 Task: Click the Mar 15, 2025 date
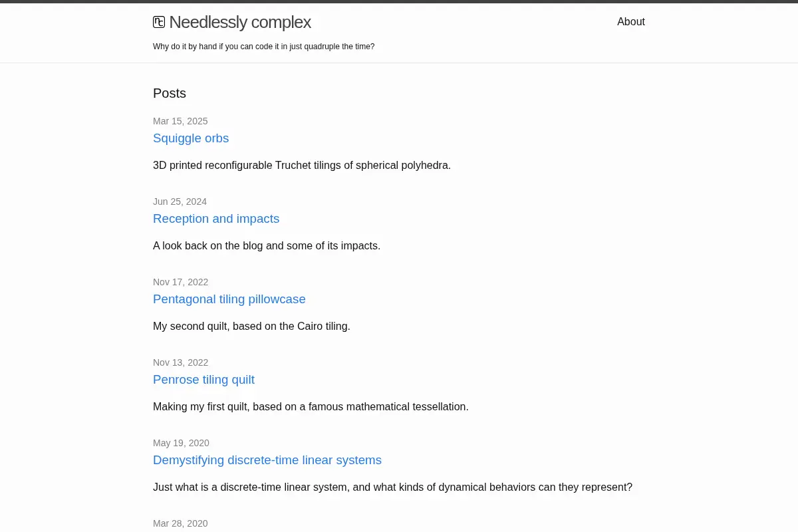point(180,121)
